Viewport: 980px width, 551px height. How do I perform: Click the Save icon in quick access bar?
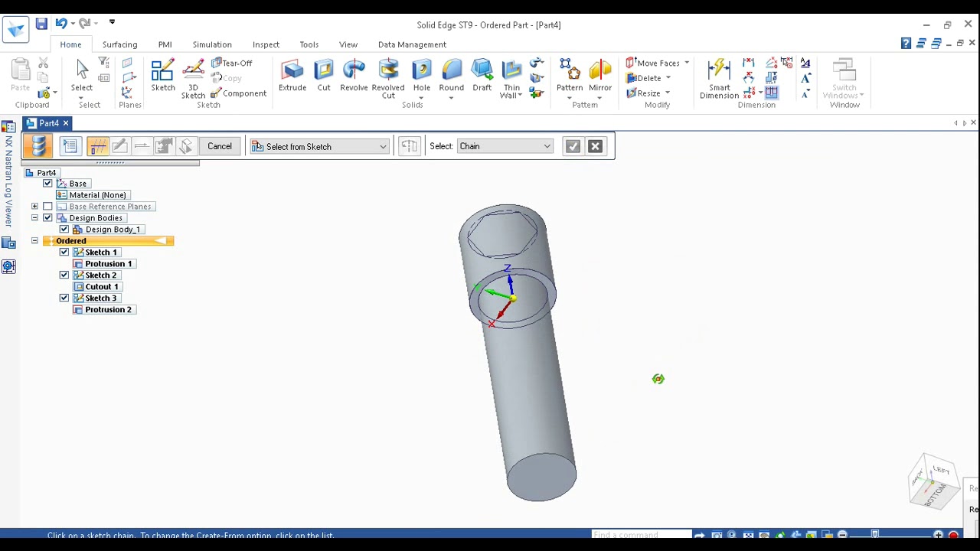[x=41, y=24]
